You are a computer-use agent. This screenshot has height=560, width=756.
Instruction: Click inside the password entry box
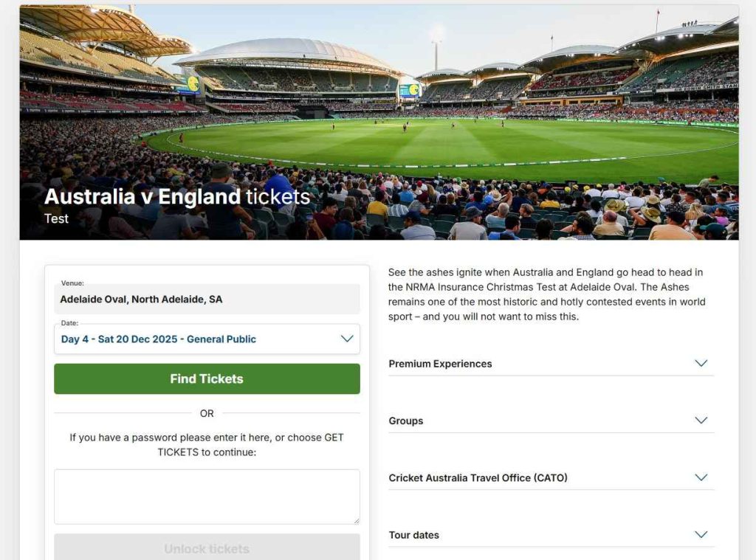point(207,496)
